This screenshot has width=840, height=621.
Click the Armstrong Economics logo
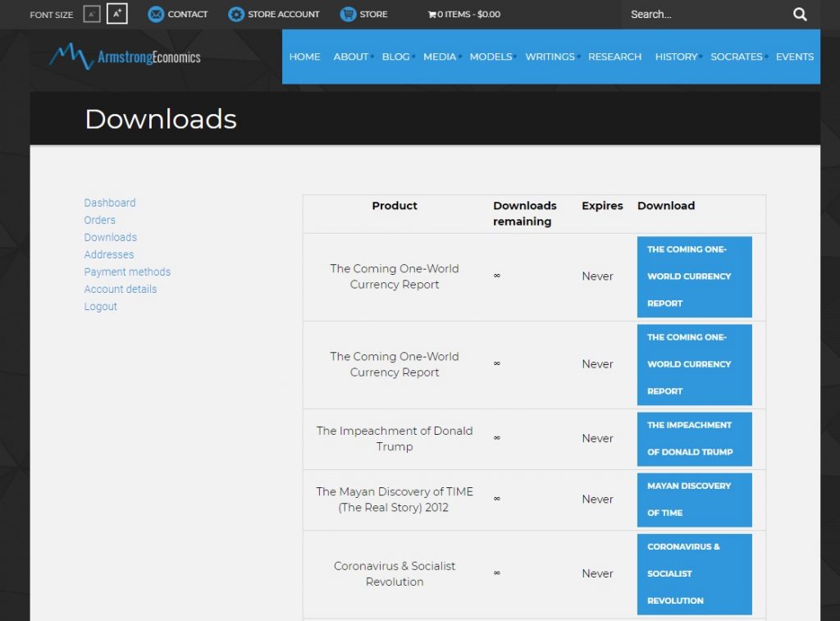(x=125, y=57)
